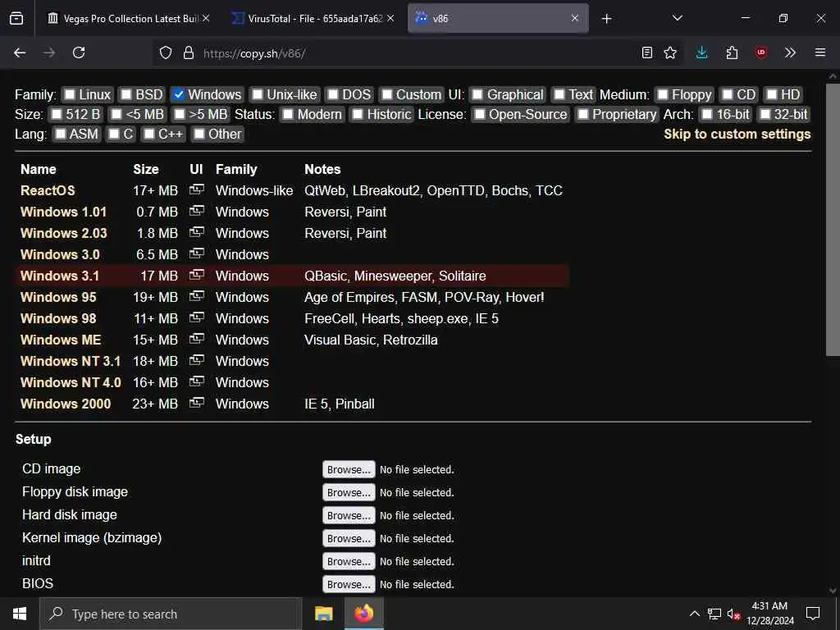Open the Firefox application menu

820,52
